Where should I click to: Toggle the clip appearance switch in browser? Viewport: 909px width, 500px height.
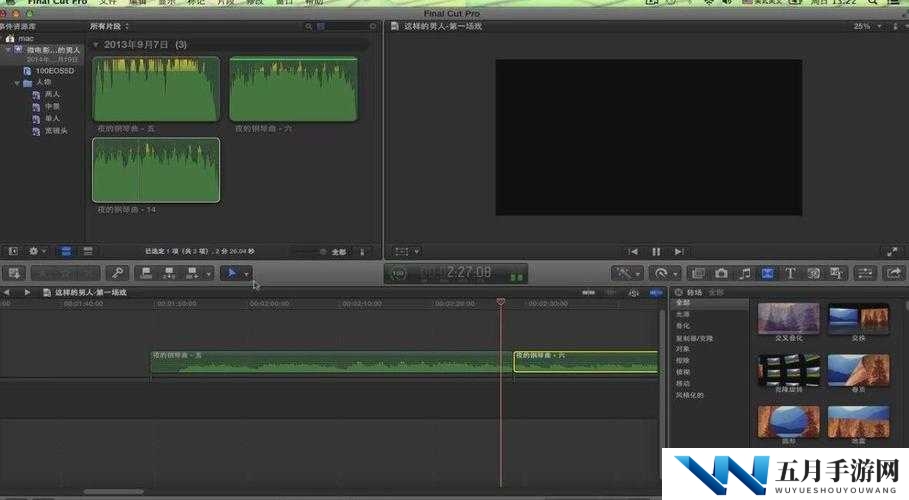[362, 252]
